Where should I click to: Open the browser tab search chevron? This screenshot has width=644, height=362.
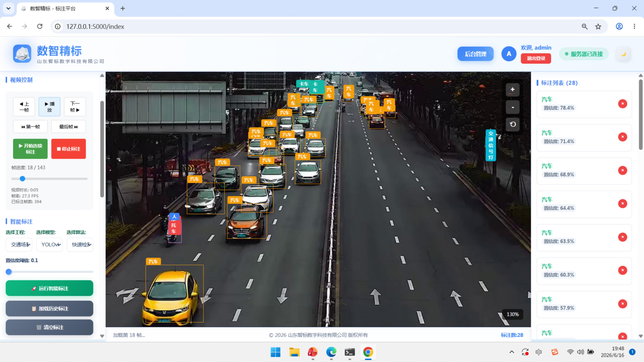click(8, 8)
